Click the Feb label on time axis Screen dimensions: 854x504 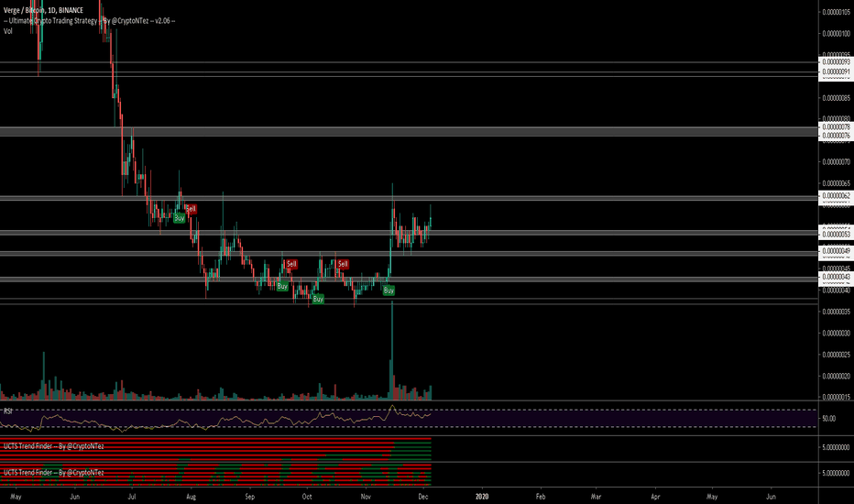coord(541,497)
